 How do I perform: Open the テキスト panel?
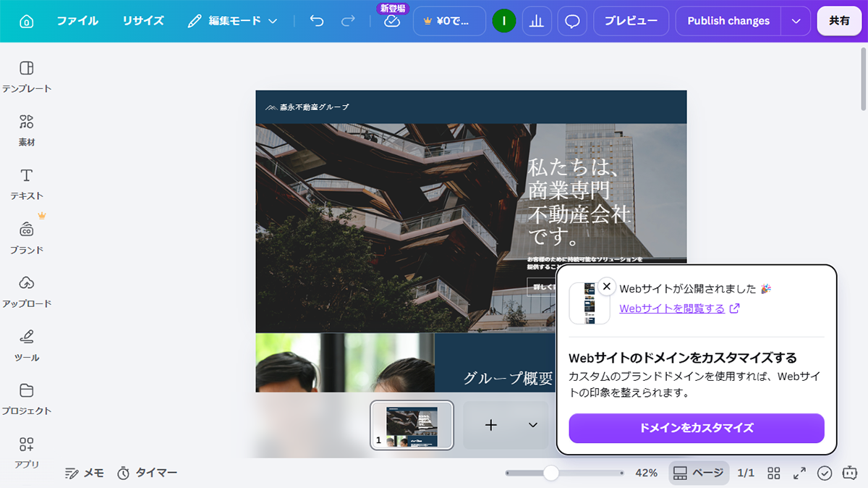tap(27, 184)
